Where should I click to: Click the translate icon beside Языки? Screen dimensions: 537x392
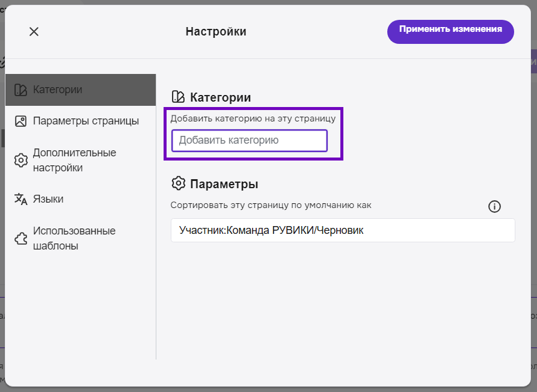[x=20, y=199]
